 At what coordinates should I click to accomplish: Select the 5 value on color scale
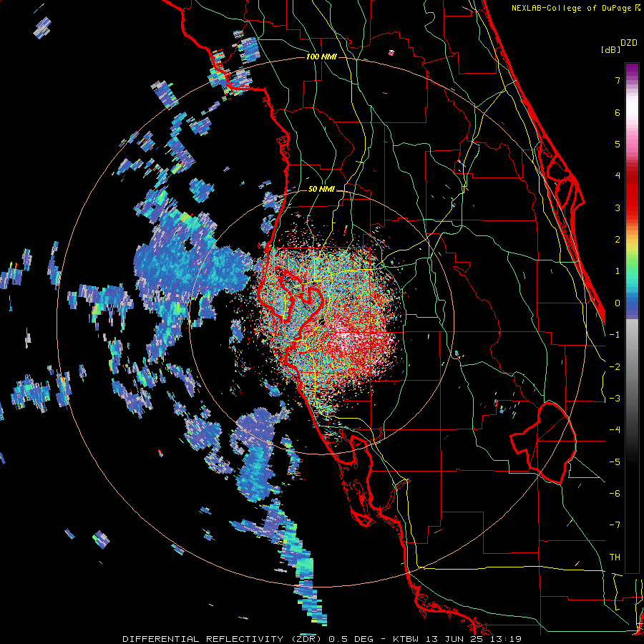[618, 144]
